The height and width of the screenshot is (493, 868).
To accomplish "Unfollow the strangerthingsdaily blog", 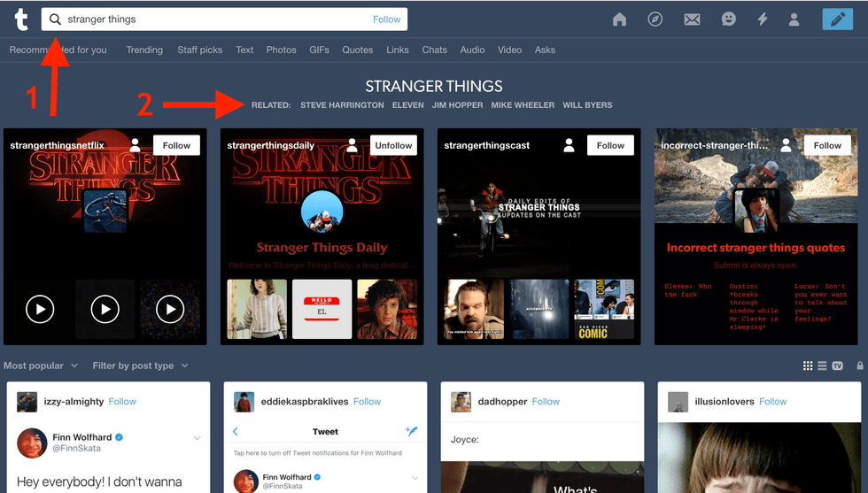I will (x=393, y=145).
